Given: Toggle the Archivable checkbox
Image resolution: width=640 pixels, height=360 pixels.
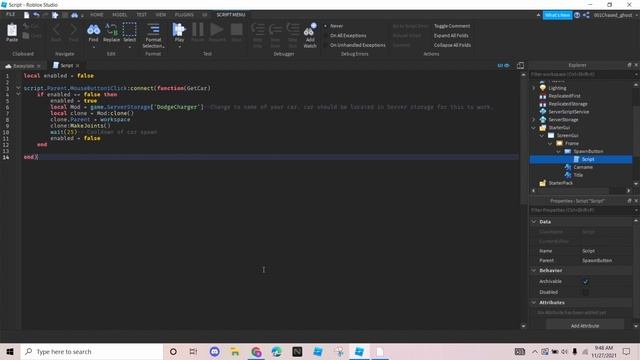Looking at the screenshot, I should 586,282.
